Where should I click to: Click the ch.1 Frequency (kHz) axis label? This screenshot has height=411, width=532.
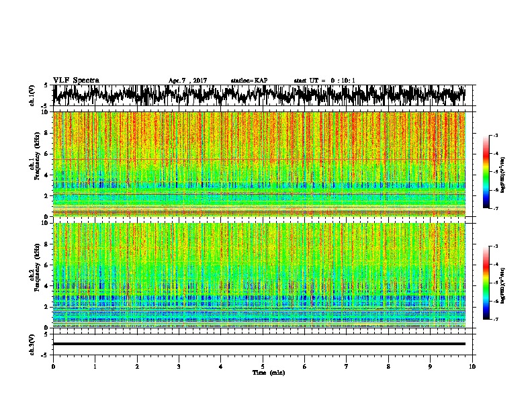point(35,156)
